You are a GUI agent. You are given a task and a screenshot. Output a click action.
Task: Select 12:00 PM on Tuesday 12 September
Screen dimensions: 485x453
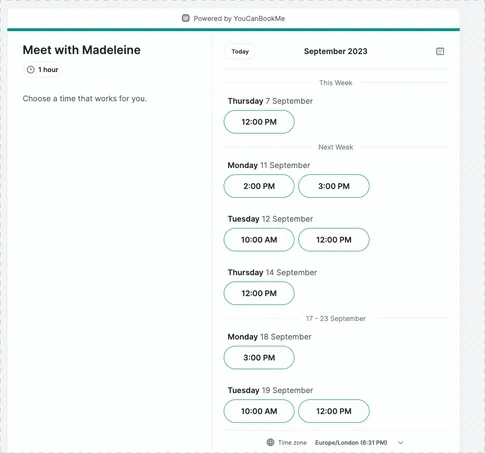click(334, 240)
